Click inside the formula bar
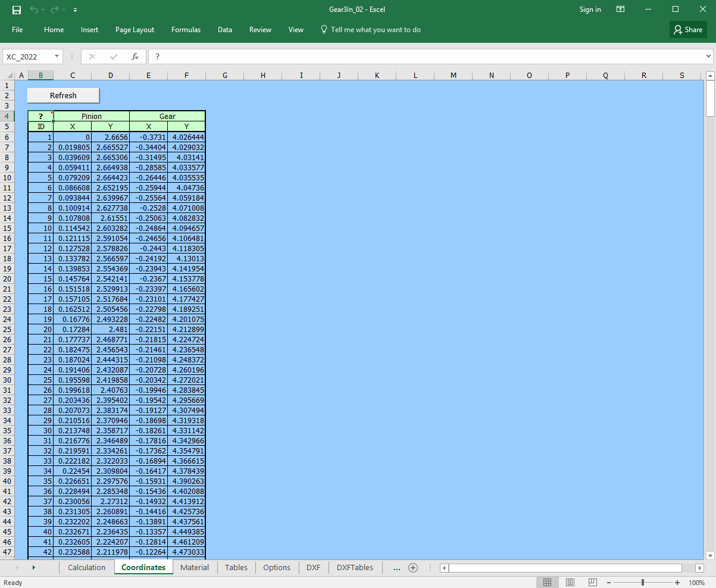This screenshot has width=716, height=588. (426, 57)
